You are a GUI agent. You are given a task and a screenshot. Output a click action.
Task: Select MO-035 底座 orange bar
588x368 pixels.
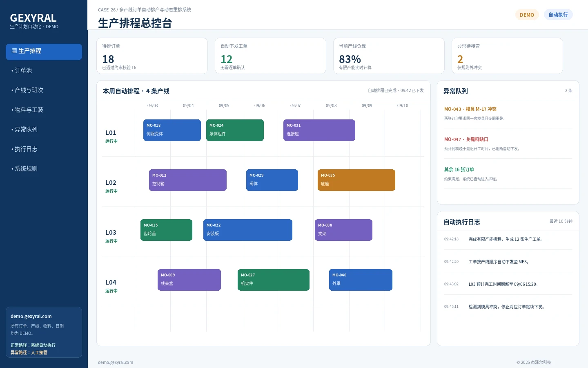click(356, 180)
